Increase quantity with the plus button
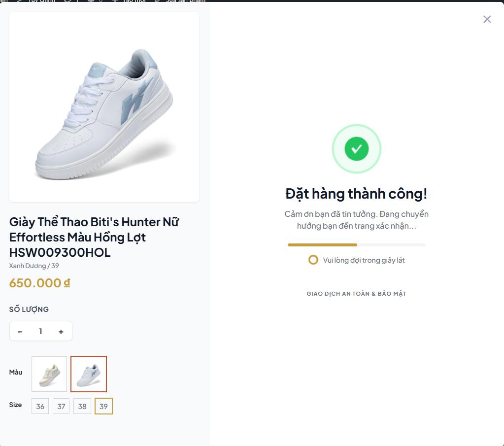Image resolution: width=504 pixels, height=446 pixels. [x=61, y=332]
